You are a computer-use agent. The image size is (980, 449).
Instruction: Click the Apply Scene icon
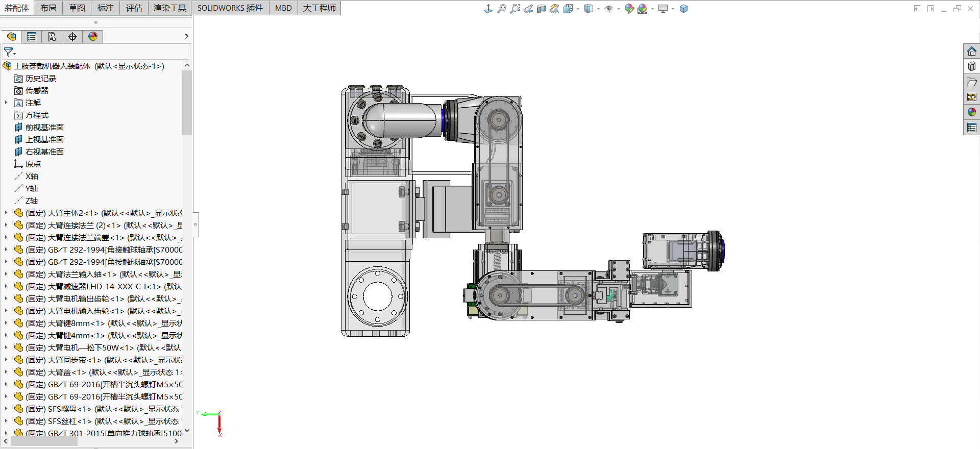pos(643,9)
